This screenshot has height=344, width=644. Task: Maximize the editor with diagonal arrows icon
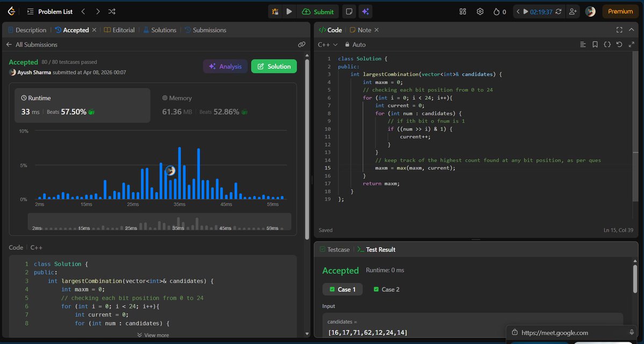pos(631,45)
